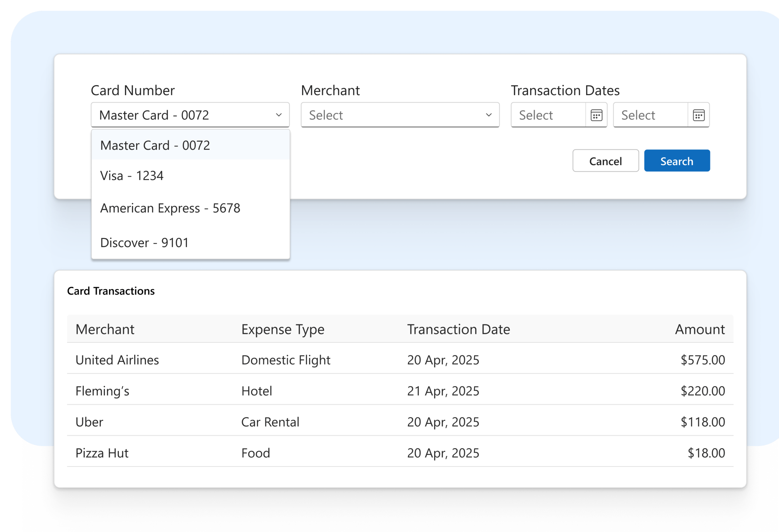Select the Pizza Hut transaction row
779x532 pixels.
click(x=400, y=453)
